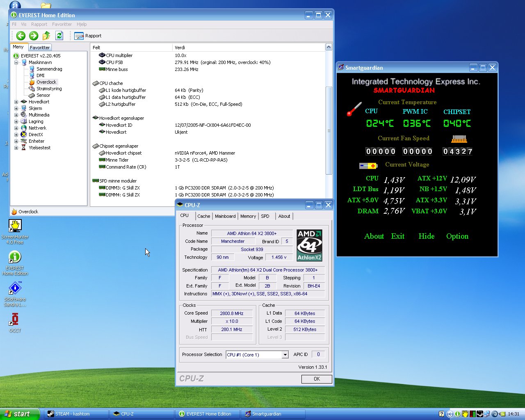The width and height of the screenshot is (525, 420).
Task: Switch to the Favoritter tab in EVEREST sidebar
Action: (x=40, y=48)
